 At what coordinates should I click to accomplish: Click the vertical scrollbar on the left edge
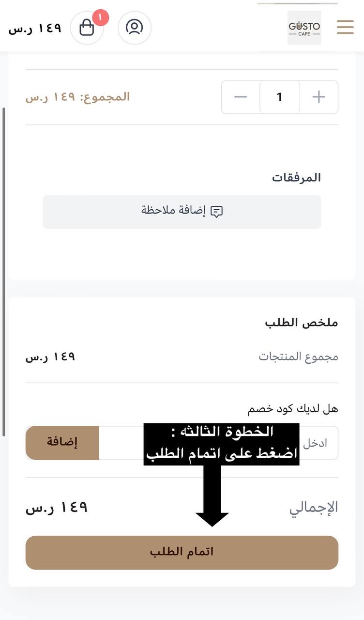tap(4, 271)
